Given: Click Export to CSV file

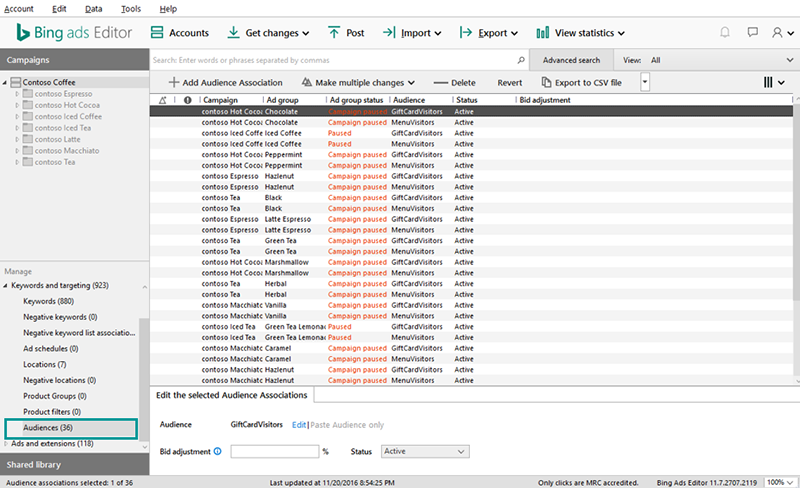Looking at the screenshot, I should coord(582,83).
